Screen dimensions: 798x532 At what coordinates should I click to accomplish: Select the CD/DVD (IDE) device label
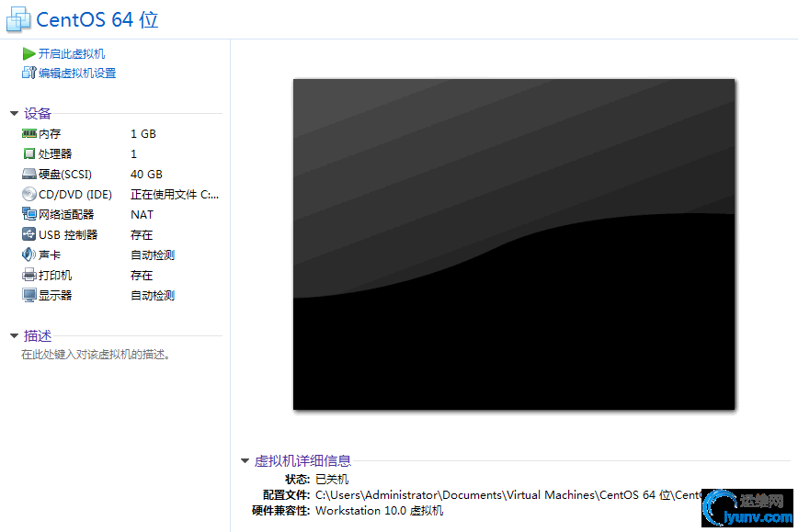(x=75, y=194)
